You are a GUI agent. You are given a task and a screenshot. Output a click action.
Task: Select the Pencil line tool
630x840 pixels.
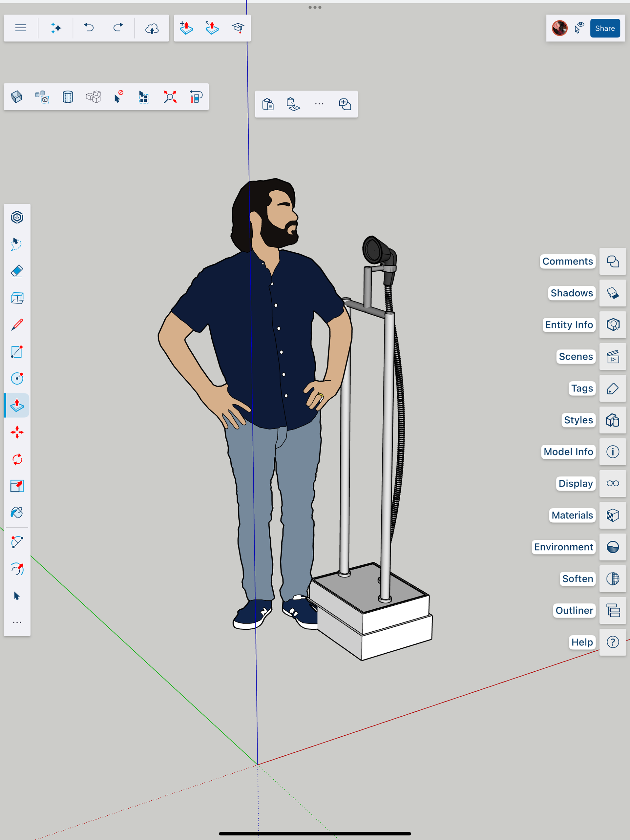coord(17,325)
